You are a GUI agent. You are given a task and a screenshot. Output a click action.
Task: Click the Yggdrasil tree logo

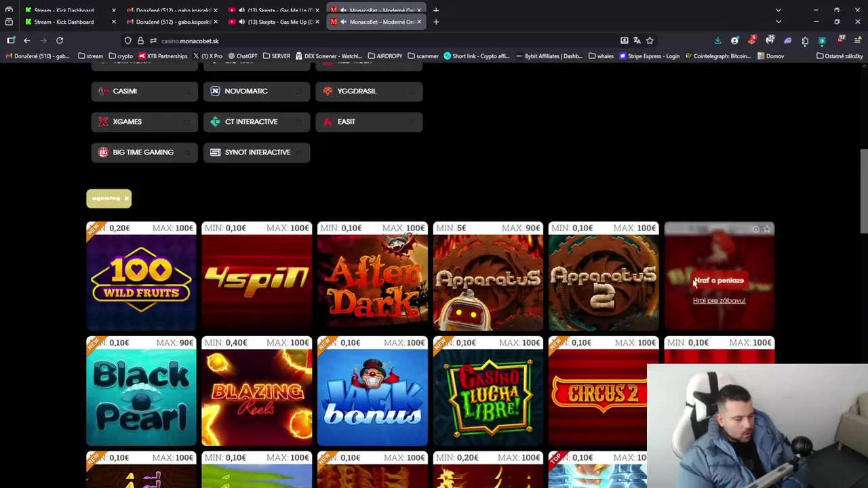point(328,91)
